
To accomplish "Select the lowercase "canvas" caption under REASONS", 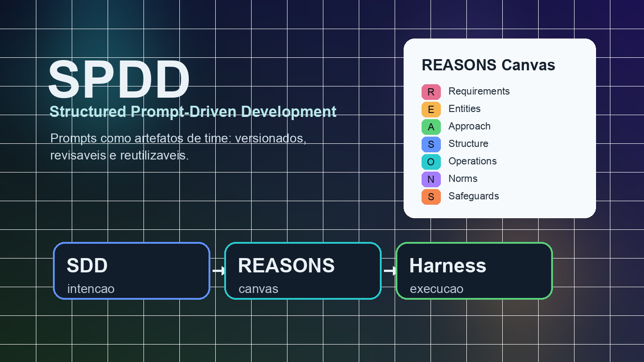I will click(x=258, y=289).
